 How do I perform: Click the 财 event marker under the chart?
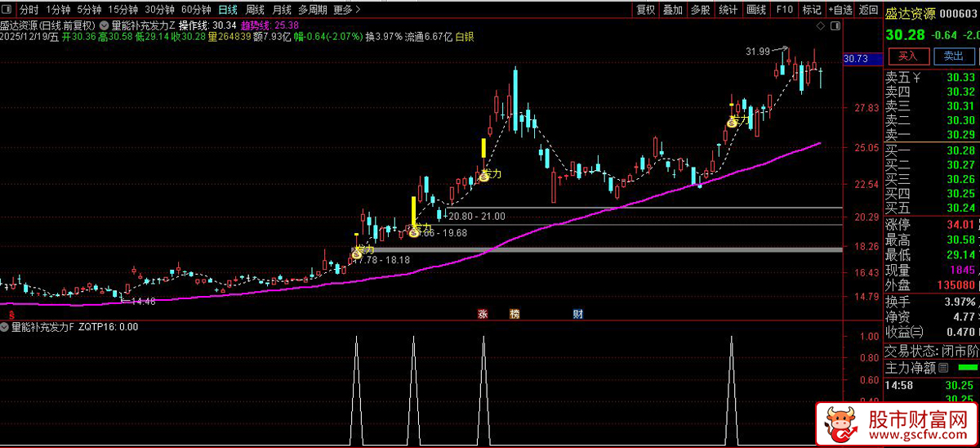[x=577, y=314]
